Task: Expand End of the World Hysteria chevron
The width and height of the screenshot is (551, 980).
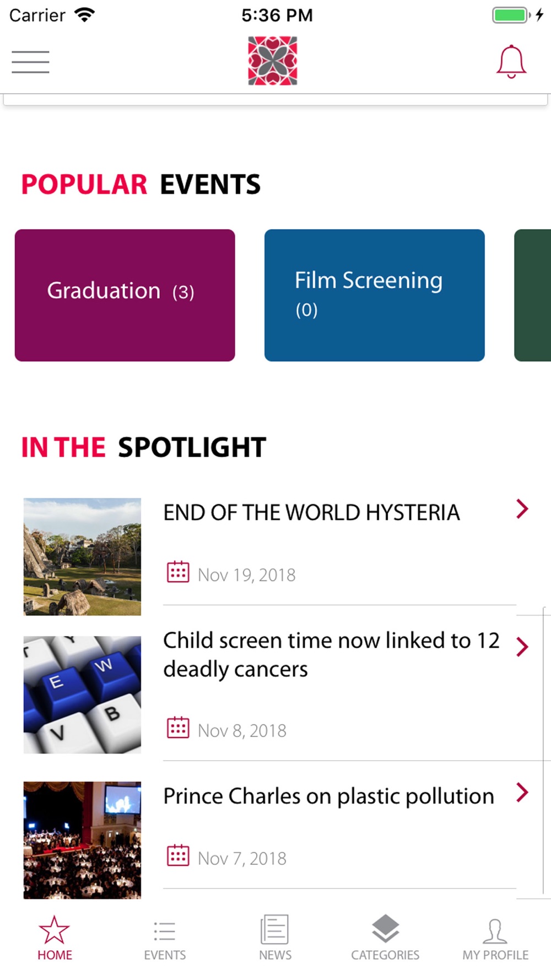Action: coord(522,509)
